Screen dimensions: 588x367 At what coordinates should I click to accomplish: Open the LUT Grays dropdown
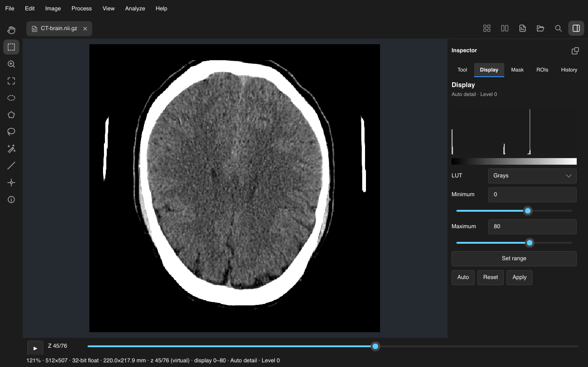coord(532,176)
